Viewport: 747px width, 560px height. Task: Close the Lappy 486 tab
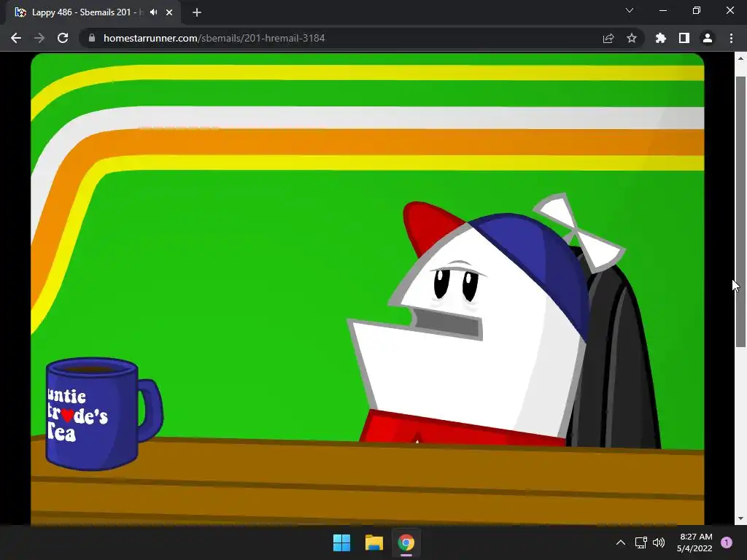[169, 12]
